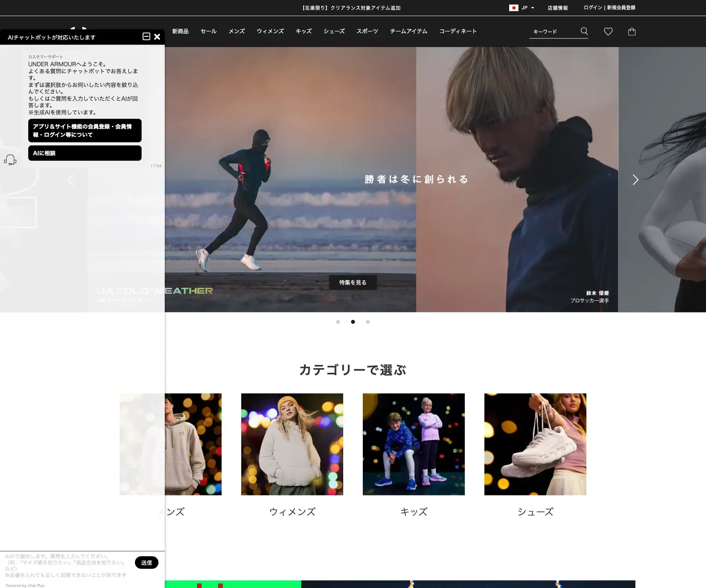Select the first carousel pagination dot
Viewport: 706px width, 588px height.
(x=338, y=322)
